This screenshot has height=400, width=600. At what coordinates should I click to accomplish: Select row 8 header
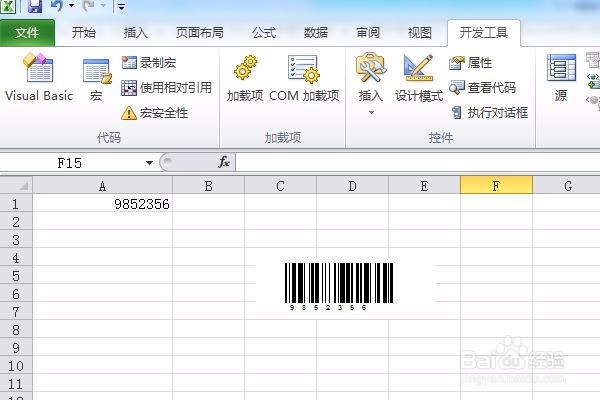click(16, 330)
